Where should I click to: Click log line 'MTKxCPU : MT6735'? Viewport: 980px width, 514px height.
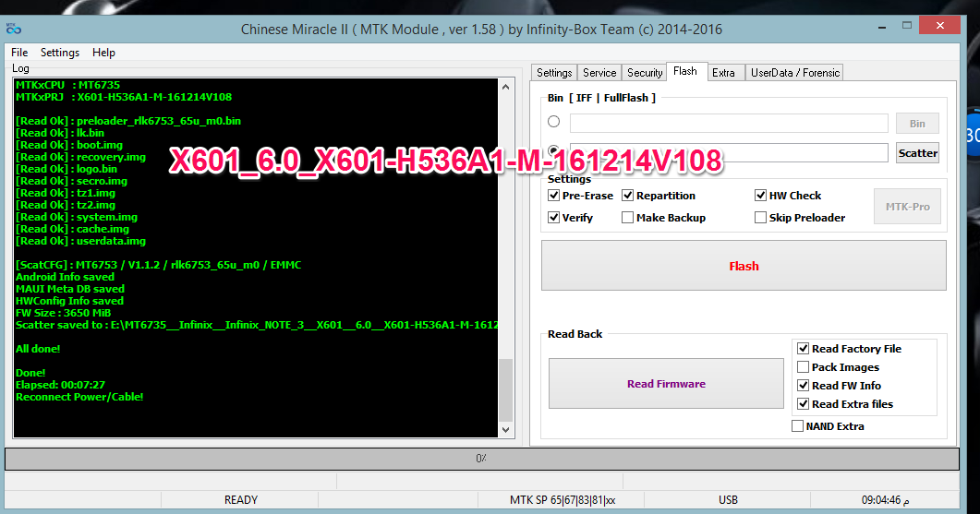click(67, 85)
